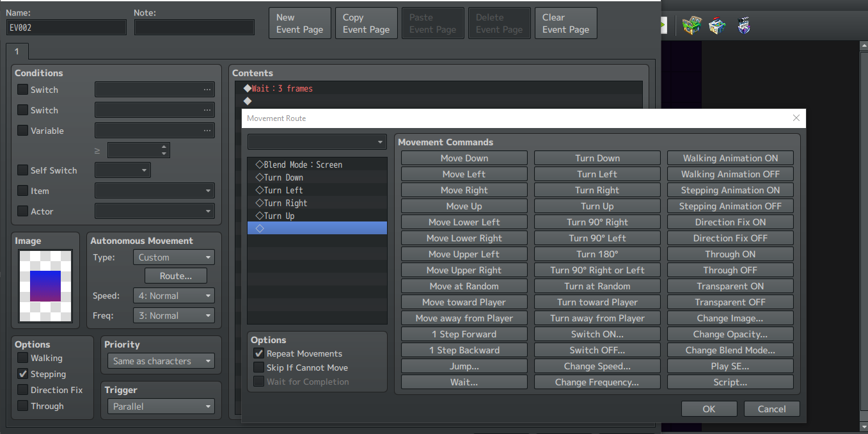
Task: Open the colorful crate toolbar icon
Action: tap(717, 26)
